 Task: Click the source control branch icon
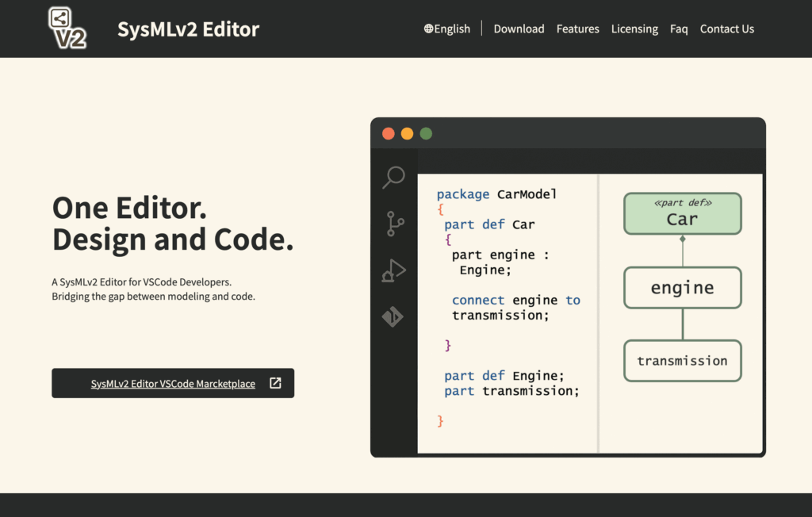coord(395,224)
